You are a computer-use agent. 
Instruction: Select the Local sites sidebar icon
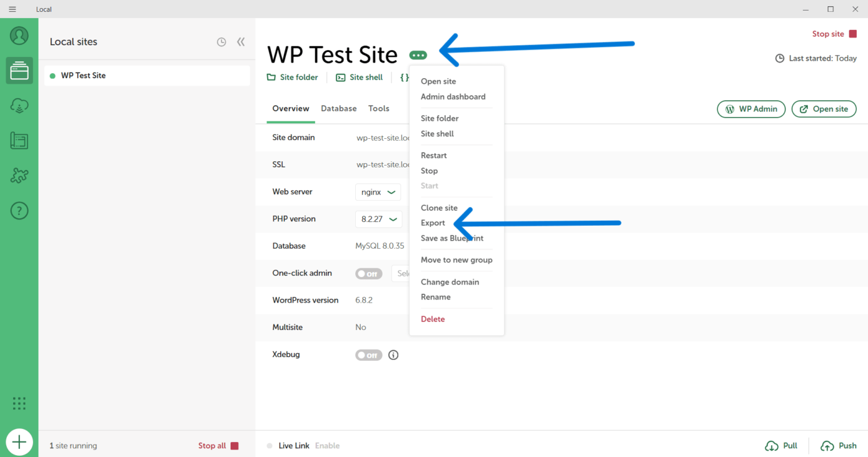pyautogui.click(x=19, y=70)
